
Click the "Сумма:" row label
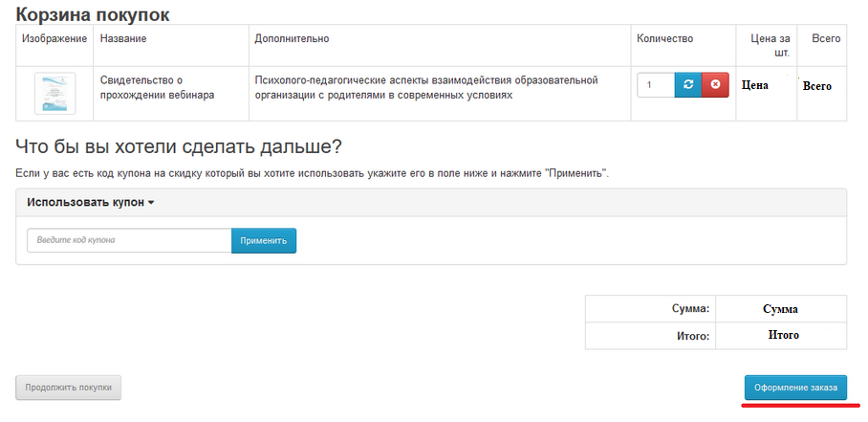(x=691, y=309)
